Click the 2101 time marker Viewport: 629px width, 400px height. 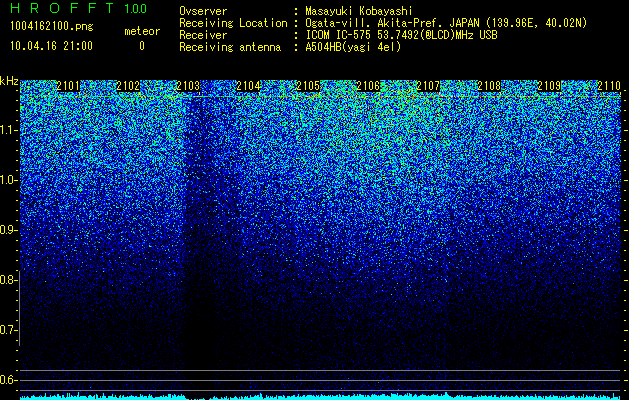click(68, 86)
